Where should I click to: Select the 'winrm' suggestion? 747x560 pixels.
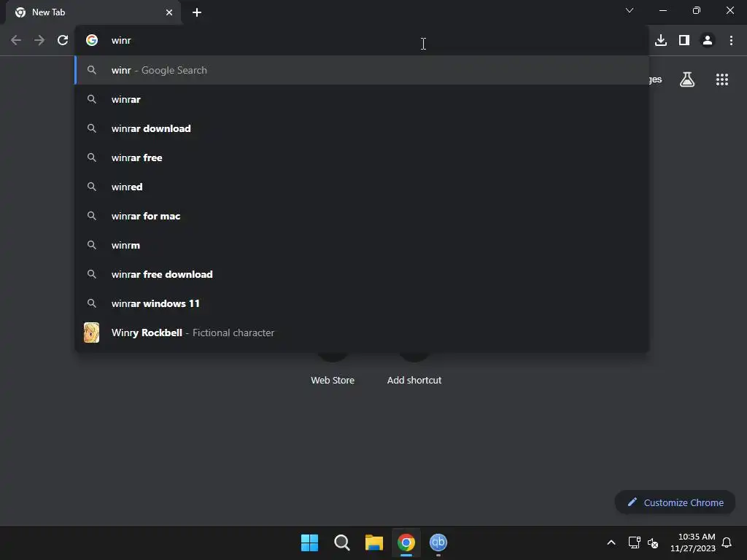click(x=362, y=245)
